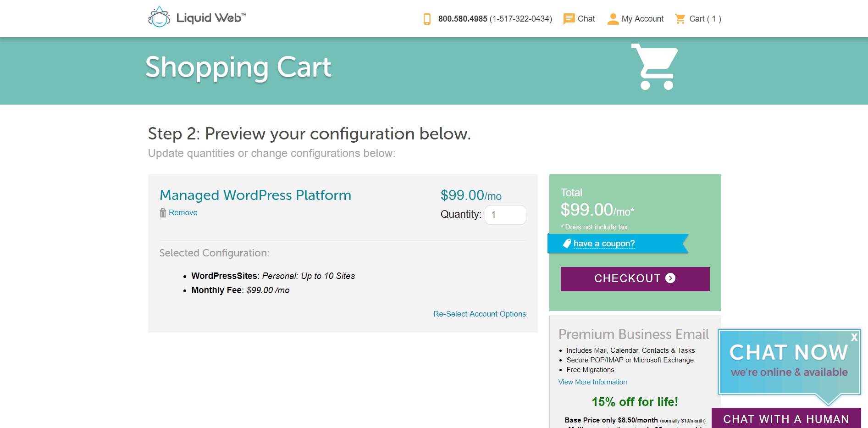Screen dimensions: 868x428
Task: Click the Liquid Web logo icon
Action: 159,17
